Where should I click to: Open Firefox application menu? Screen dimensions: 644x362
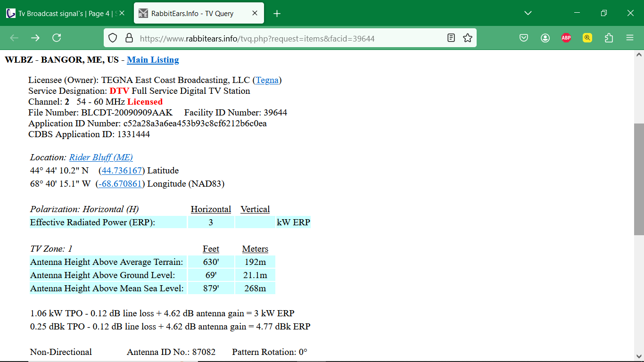630,38
